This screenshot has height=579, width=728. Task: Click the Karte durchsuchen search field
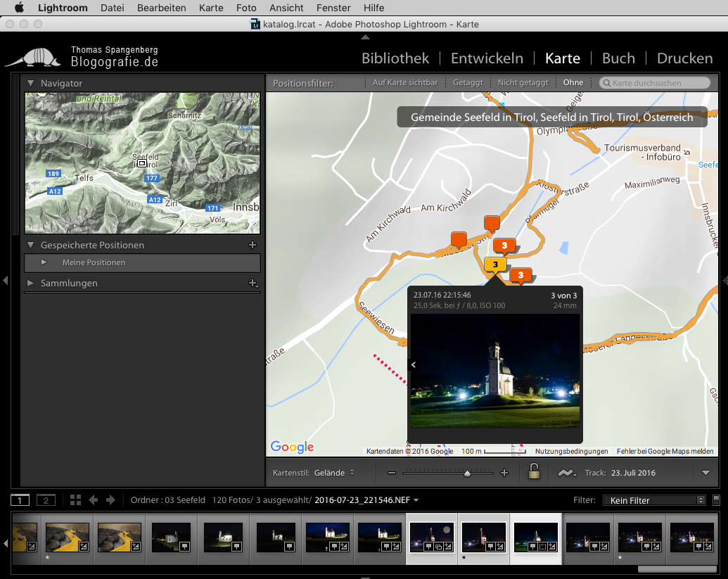click(x=655, y=82)
